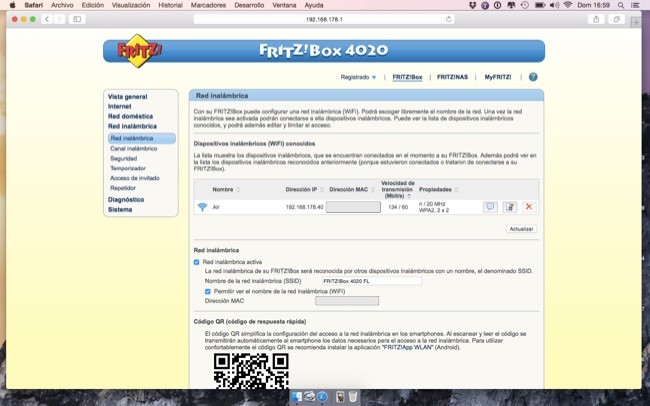Open the Ventana menu
This screenshot has width=650, height=406.
284,5
